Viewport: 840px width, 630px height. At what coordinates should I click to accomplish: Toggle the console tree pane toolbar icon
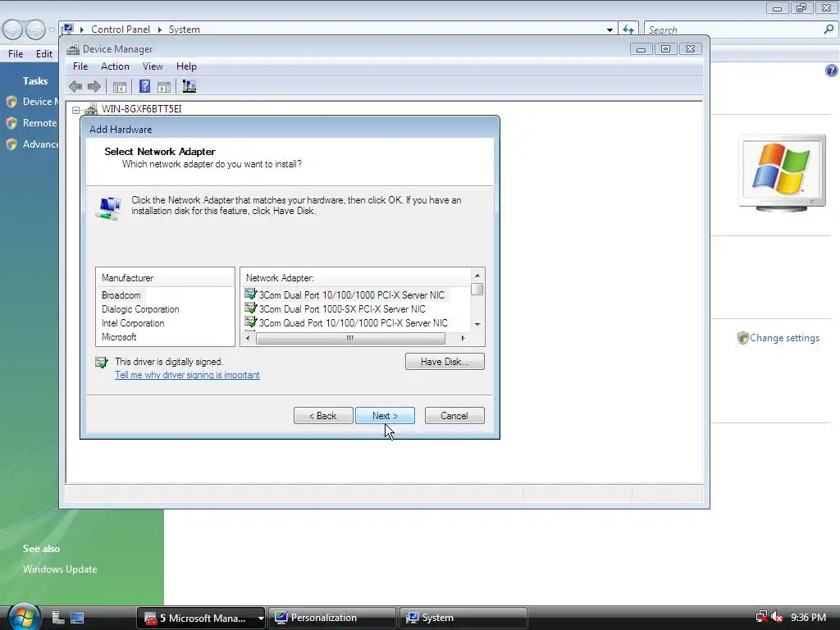[x=120, y=87]
